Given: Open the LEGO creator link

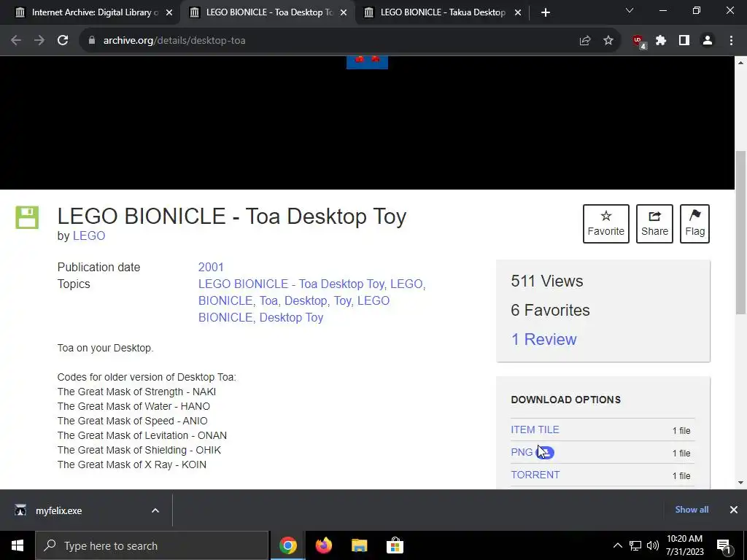Looking at the screenshot, I should coord(89,236).
